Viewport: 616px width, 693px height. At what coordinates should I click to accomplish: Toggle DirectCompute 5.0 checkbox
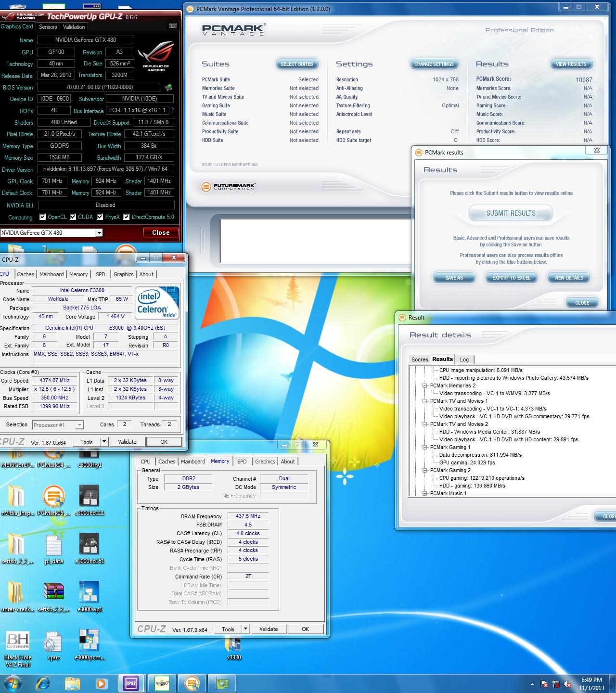[127, 217]
